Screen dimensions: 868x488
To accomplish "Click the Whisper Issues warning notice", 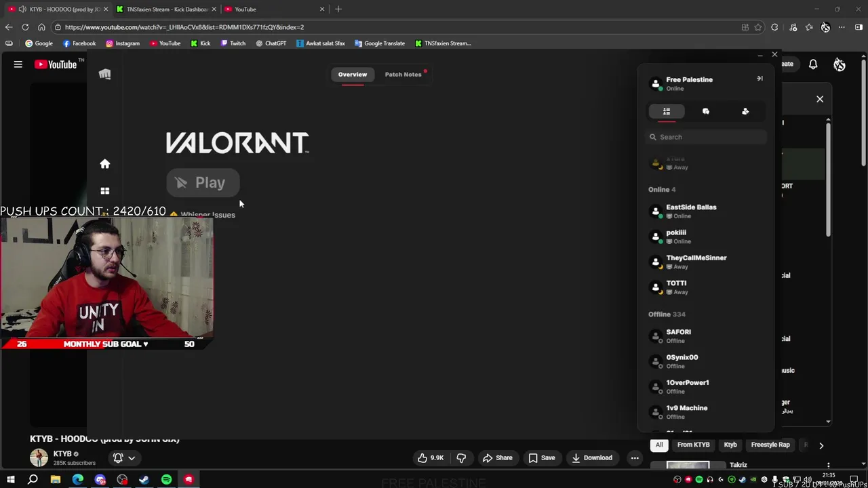I will 202,215.
